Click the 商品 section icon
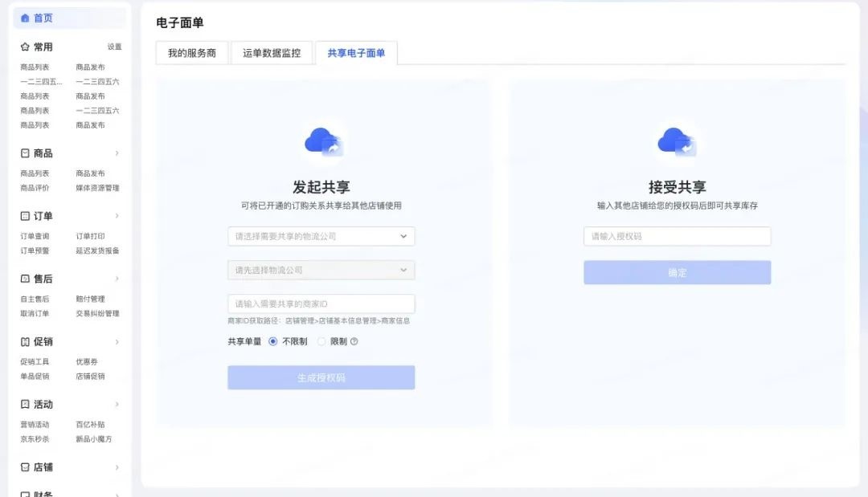 click(x=25, y=153)
